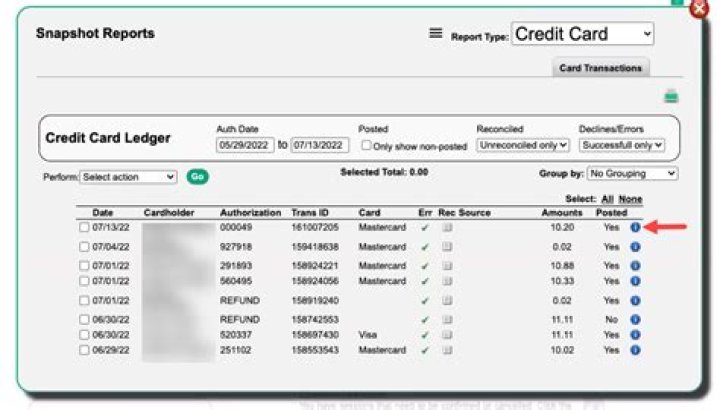The height and width of the screenshot is (410, 720).
Task: Click the Select All link
Action: pyautogui.click(x=607, y=200)
